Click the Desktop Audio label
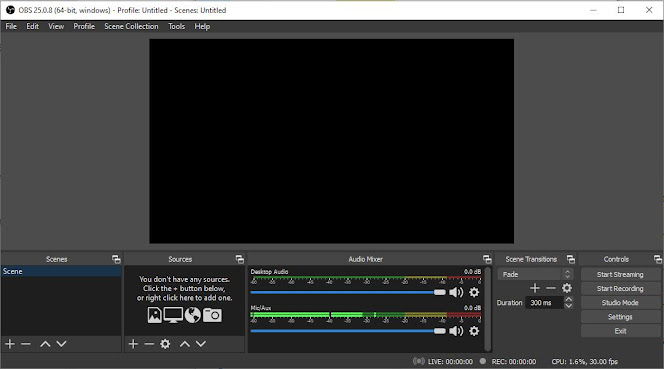The image size is (664, 369). [x=269, y=272]
